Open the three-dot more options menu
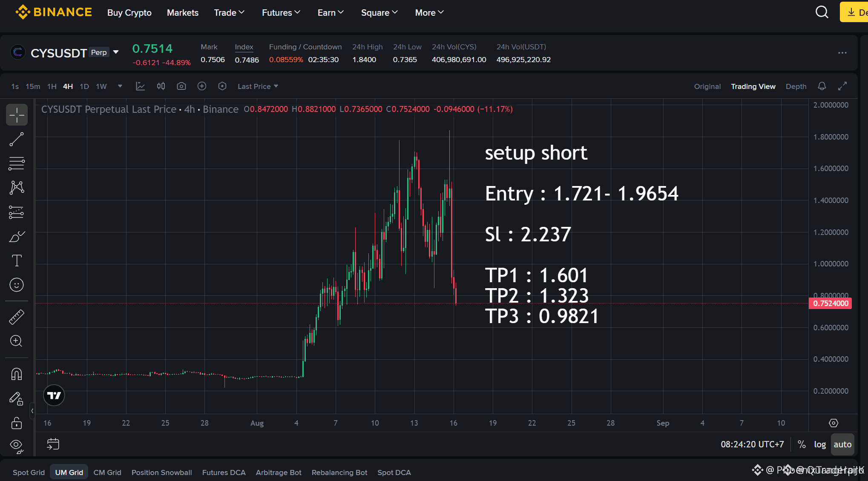 (842, 53)
